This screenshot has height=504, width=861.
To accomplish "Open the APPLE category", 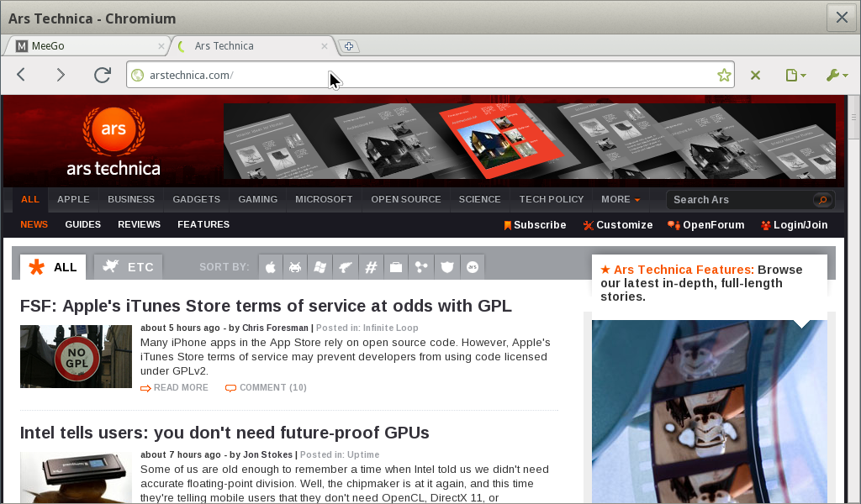I will pyautogui.click(x=73, y=200).
